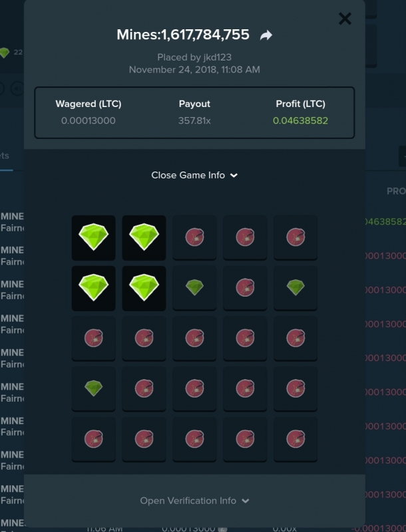Click the mine tile in row one, column three

(x=194, y=237)
